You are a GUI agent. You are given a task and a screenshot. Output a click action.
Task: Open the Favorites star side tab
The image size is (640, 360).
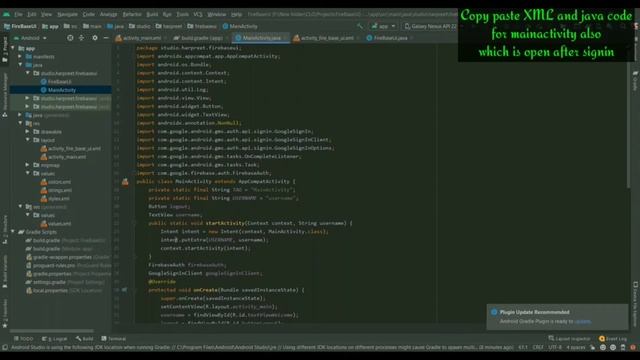4,313
